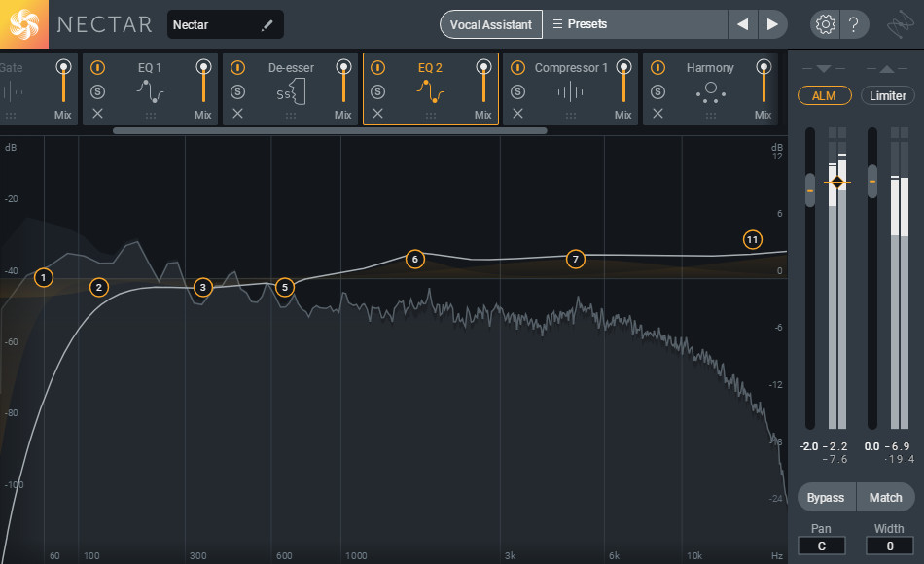The height and width of the screenshot is (564, 924).
Task: Toggle power on EQ 1 module
Action: pyautogui.click(x=98, y=68)
